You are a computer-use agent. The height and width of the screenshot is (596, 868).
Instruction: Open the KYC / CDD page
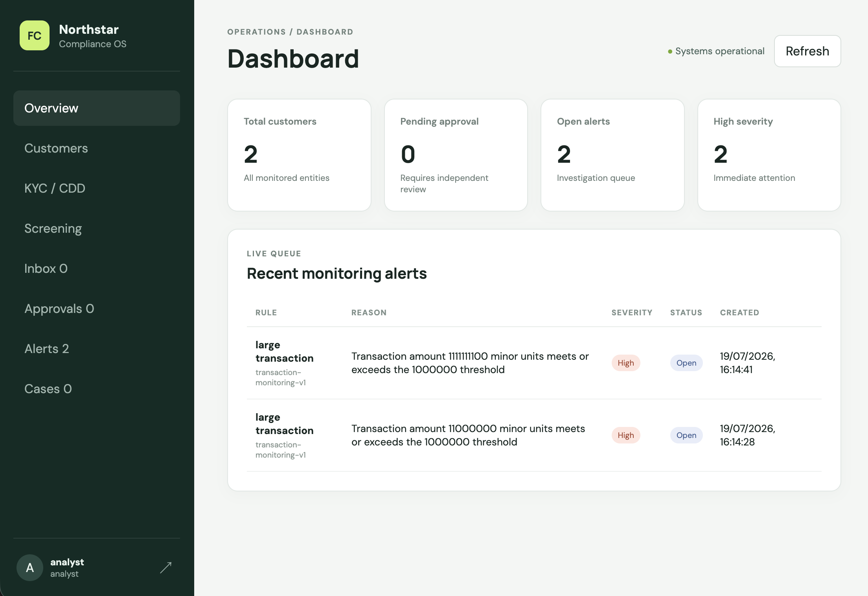(97, 188)
